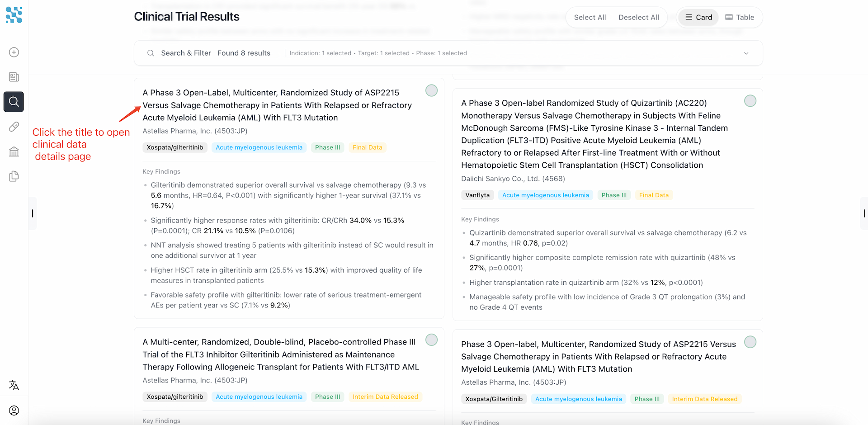Click the app logo in sidebar
Image resolution: width=868 pixels, height=425 pixels.
[x=14, y=15]
